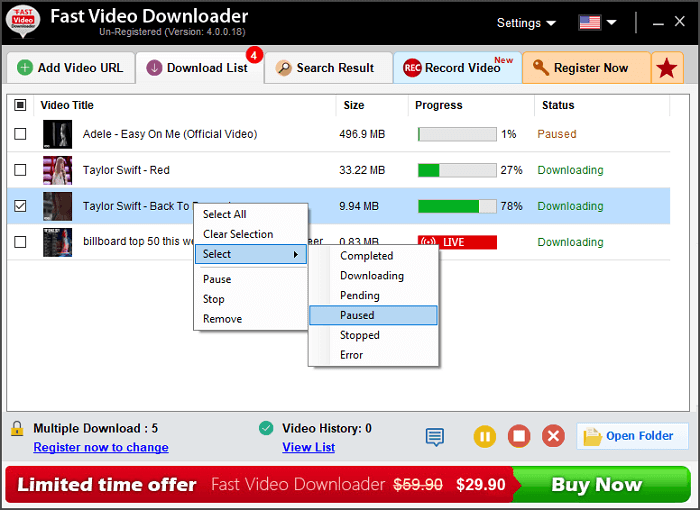700x510 pixels.
Task: Close the Fast Video Downloader window
Action: 679,21
